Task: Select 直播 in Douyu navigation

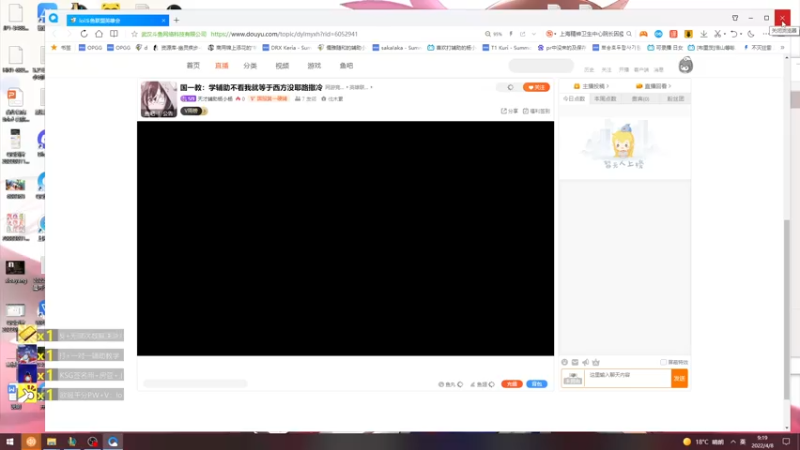Action: 221,66
